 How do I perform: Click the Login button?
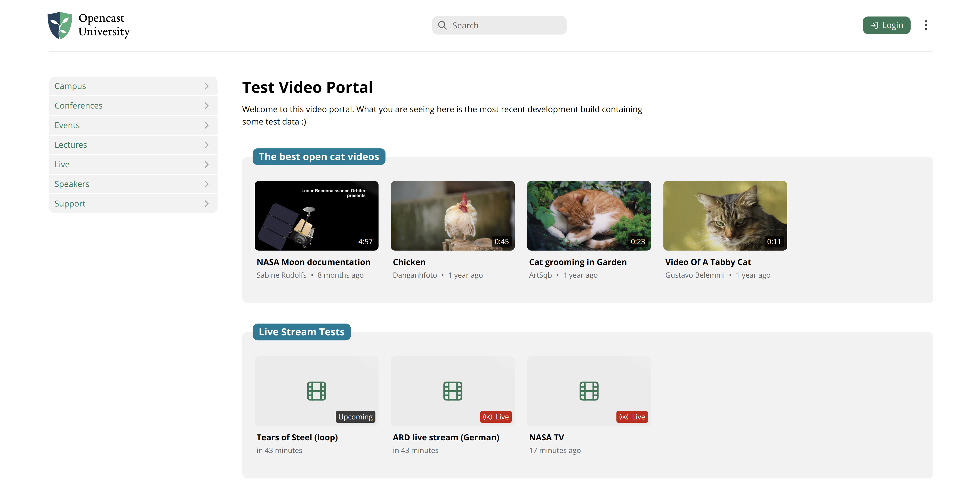click(x=886, y=25)
